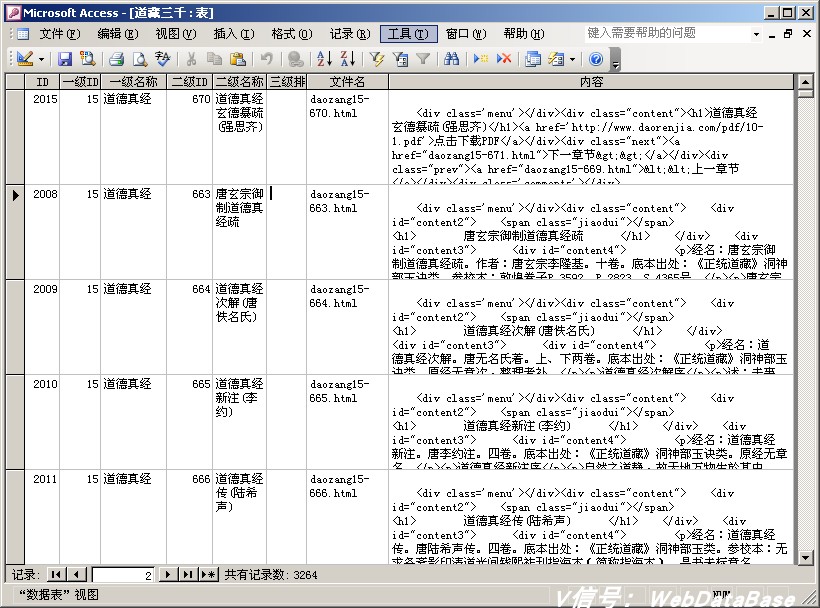
Task: Select all records via corner selector
Action: (x=15, y=82)
